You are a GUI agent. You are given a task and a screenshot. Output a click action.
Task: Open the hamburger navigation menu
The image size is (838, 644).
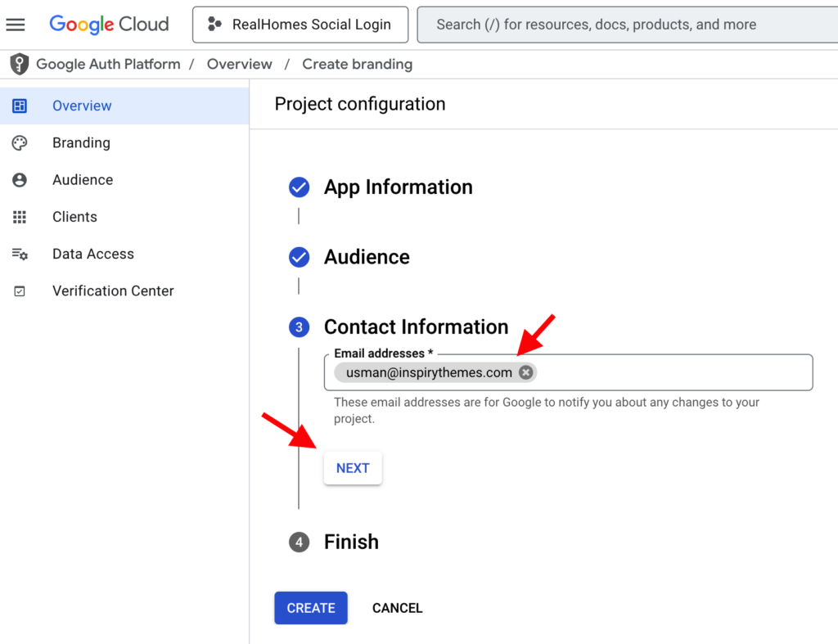[16, 25]
